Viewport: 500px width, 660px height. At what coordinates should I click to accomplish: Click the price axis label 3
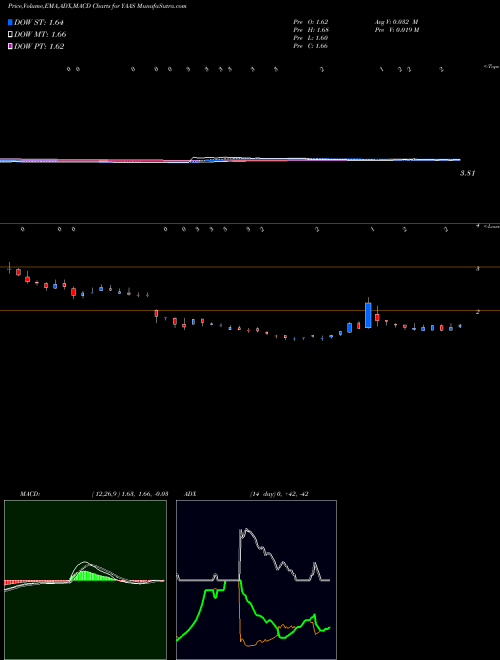click(x=478, y=268)
